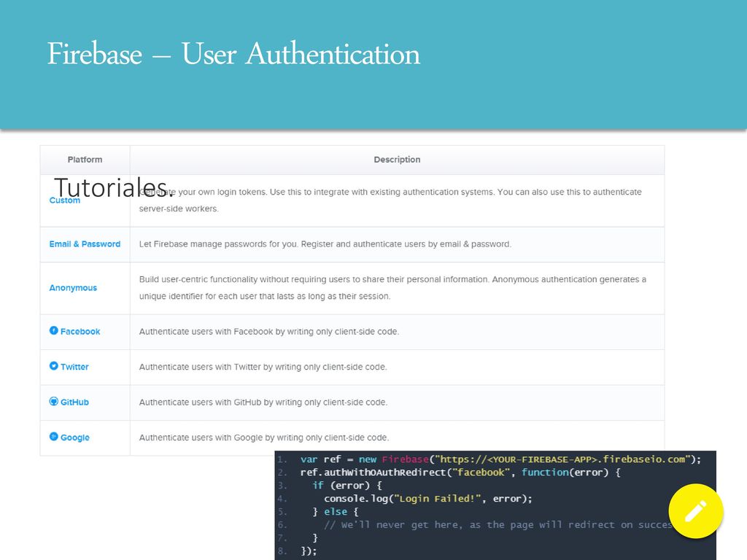Click 'Authenticate users with Twitter' description

click(x=263, y=367)
